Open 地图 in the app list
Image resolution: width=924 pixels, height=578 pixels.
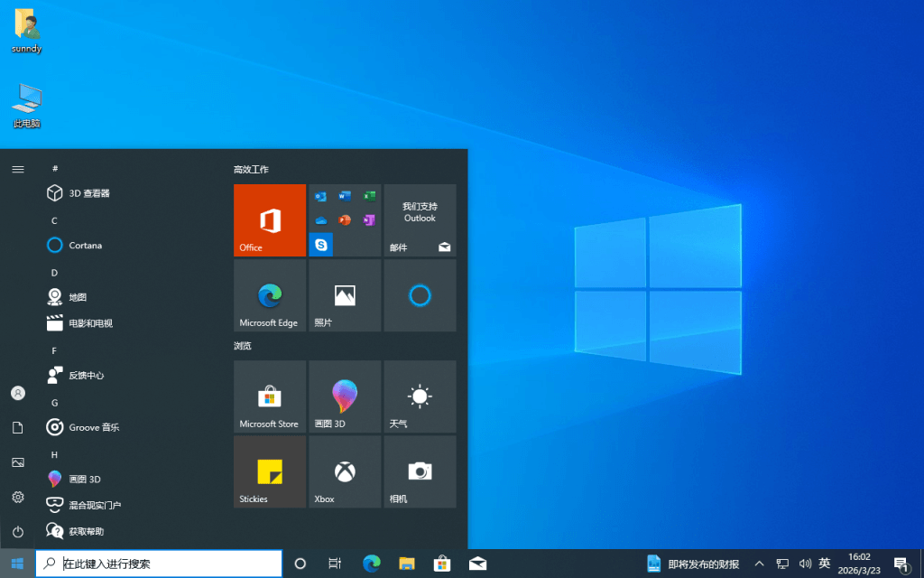tap(132, 296)
